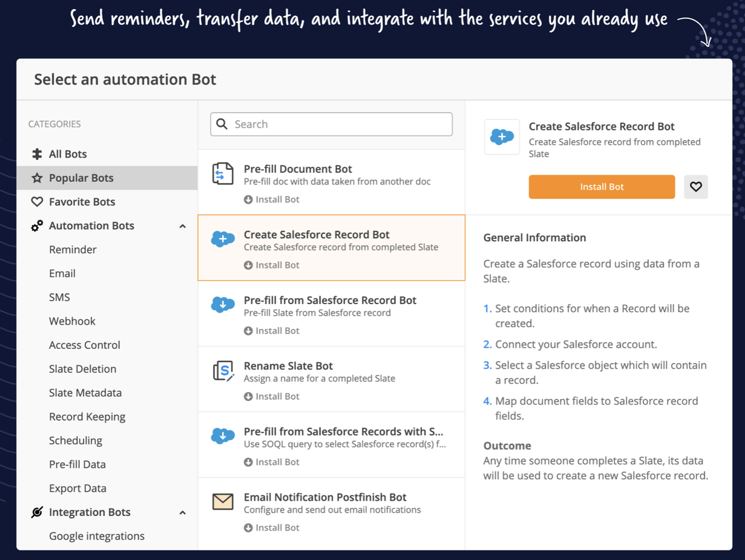The image size is (745, 560).
Task: Install the Pre-fill from Salesforce Records with SOQL bot
Action: (x=272, y=462)
